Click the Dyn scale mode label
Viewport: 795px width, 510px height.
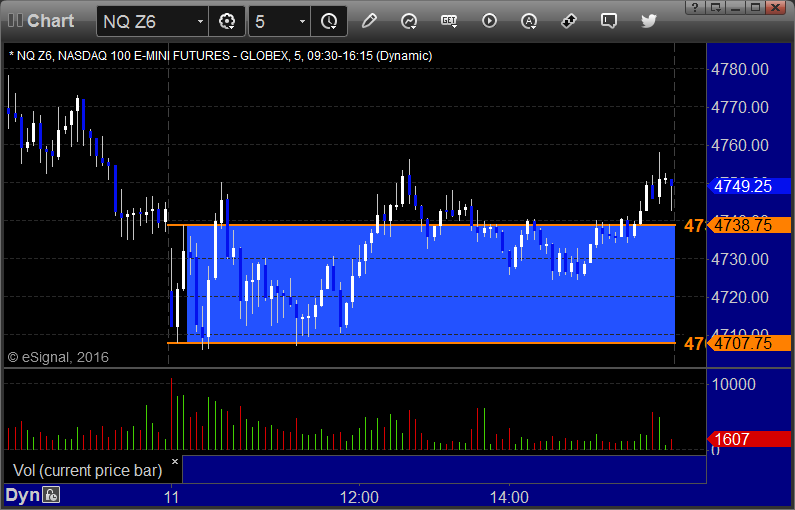click(22, 495)
